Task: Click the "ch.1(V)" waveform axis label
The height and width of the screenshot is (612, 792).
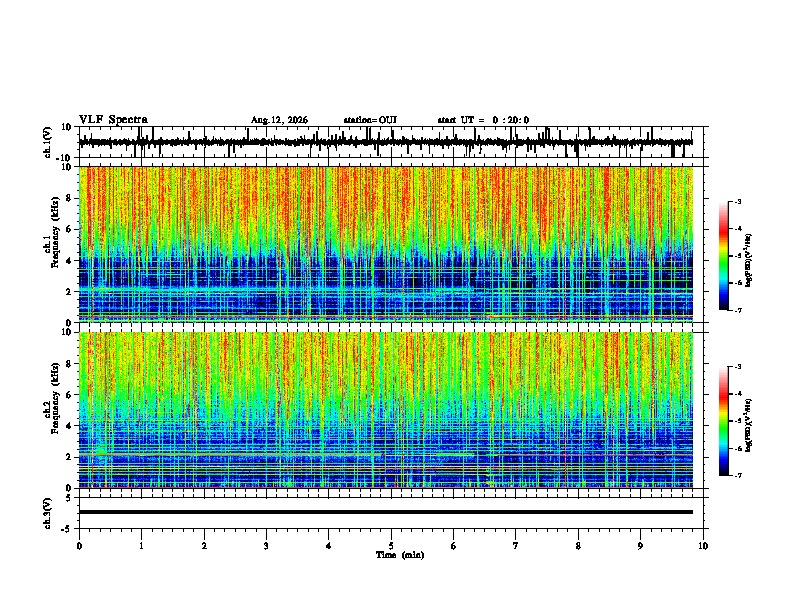Action: (x=49, y=142)
